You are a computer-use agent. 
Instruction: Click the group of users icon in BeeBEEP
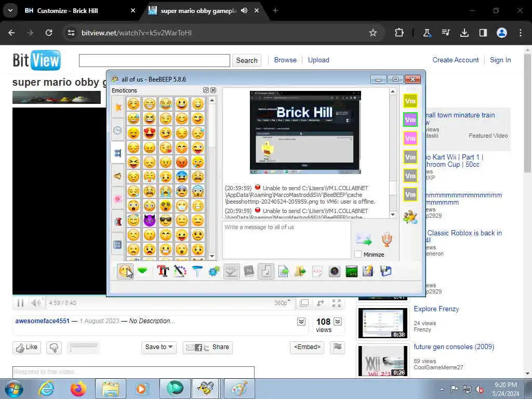coord(410,217)
